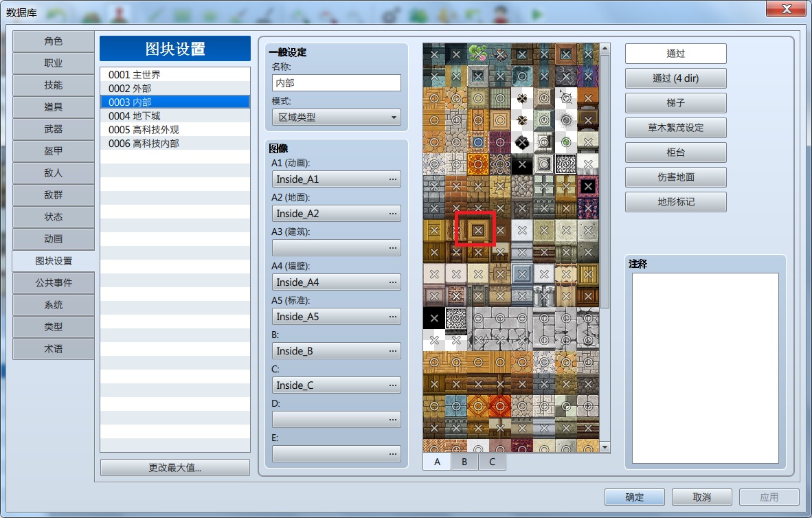Switch to the 敌人 tab
812x518 pixels.
click(54, 173)
